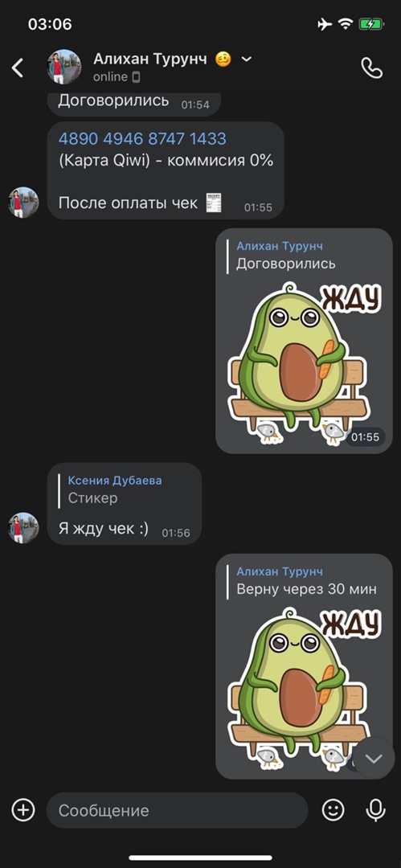Expand chat options chevron beside contact name
The height and width of the screenshot is (868, 401).
point(247,59)
